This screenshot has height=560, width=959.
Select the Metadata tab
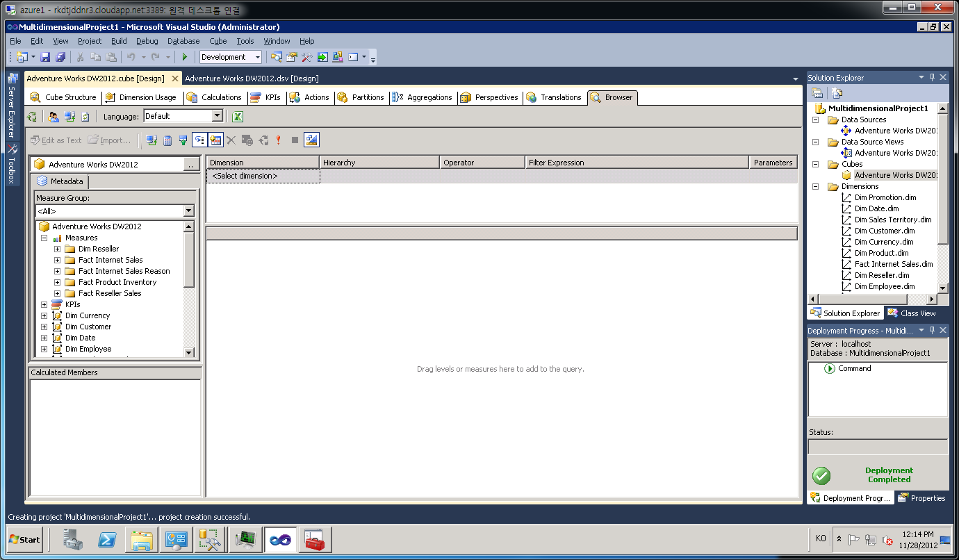pyautogui.click(x=60, y=181)
